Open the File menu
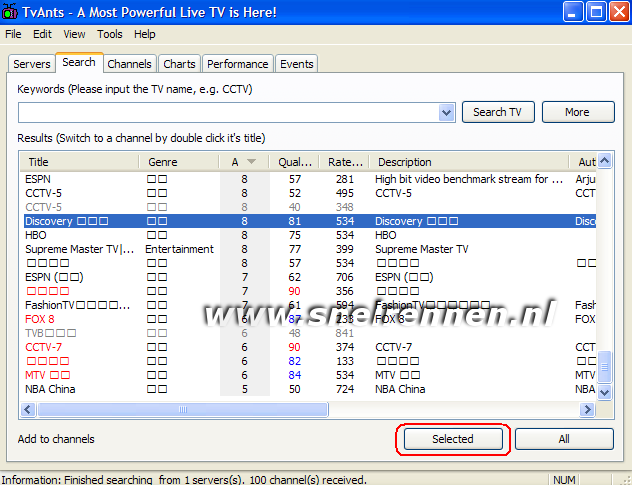The width and height of the screenshot is (632, 485). coord(13,34)
